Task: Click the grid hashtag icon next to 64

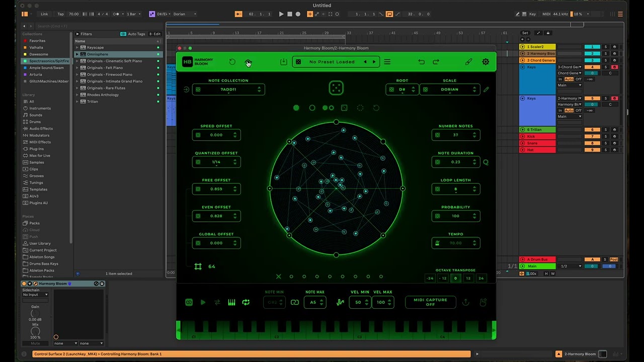Action: pyautogui.click(x=198, y=266)
